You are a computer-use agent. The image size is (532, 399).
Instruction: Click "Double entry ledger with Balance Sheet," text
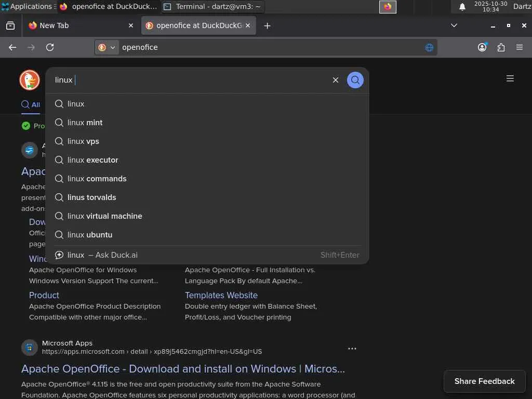coord(251,307)
